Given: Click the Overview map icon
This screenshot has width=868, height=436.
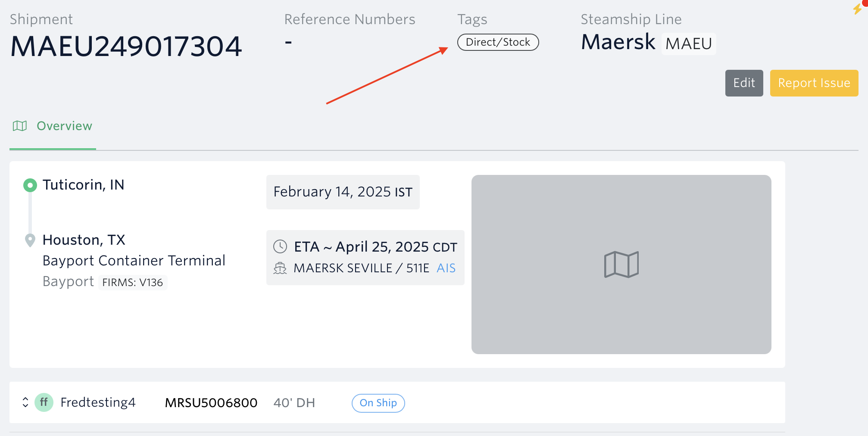Looking at the screenshot, I should pyautogui.click(x=20, y=126).
